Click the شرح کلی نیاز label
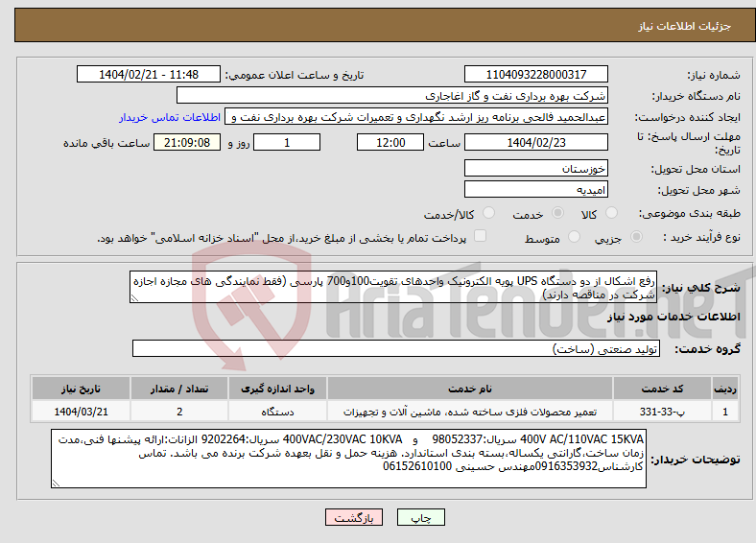 (701, 288)
